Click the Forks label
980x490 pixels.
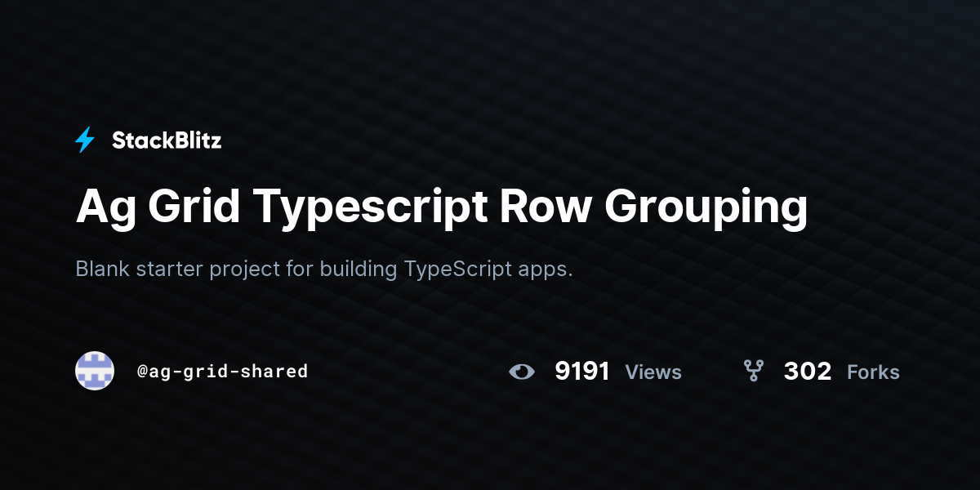(x=873, y=372)
